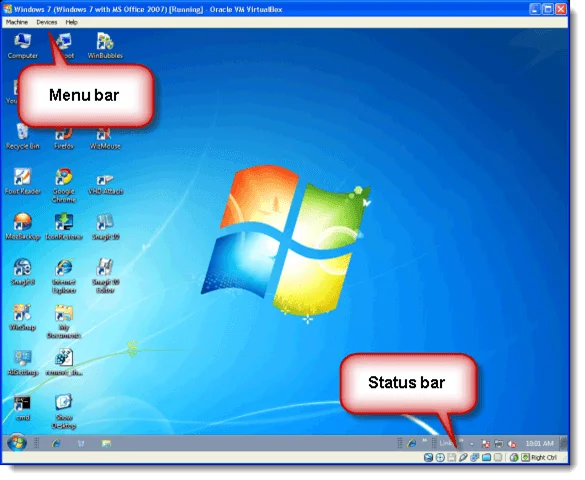Open the Internet Explorer desktop shortcut

(x=64, y=276)
